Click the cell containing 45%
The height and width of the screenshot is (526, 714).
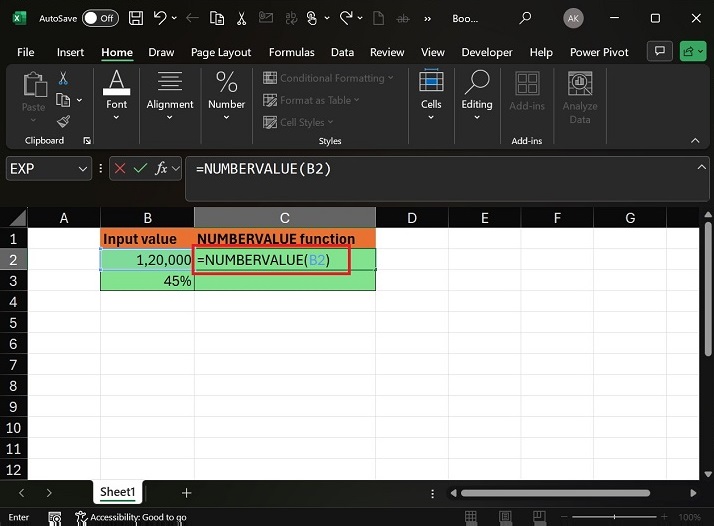147,281
